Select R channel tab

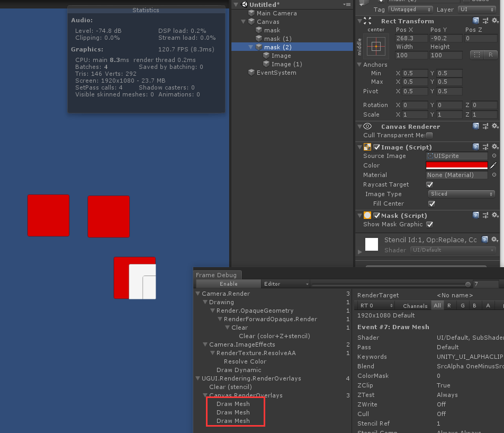click(449, 306)
